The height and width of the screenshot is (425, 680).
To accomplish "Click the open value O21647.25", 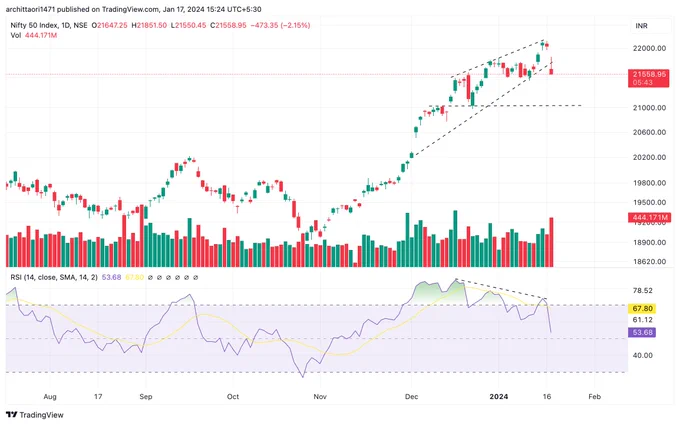I will [x=109, y=26].
